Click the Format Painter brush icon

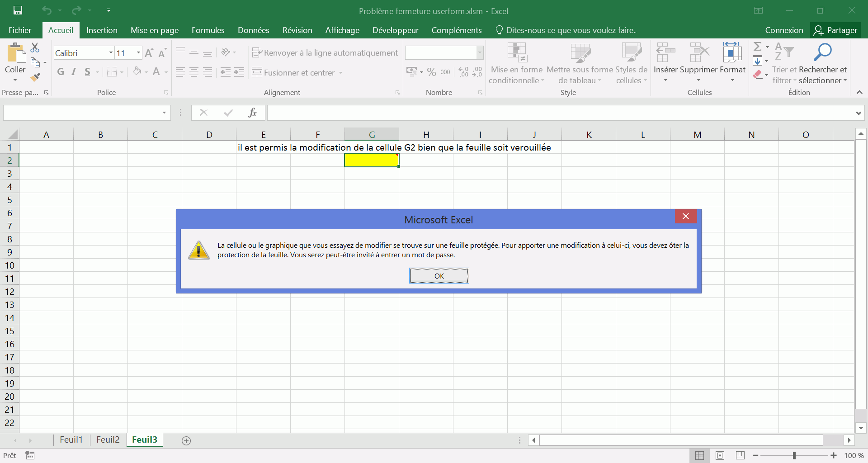[35, 77]
